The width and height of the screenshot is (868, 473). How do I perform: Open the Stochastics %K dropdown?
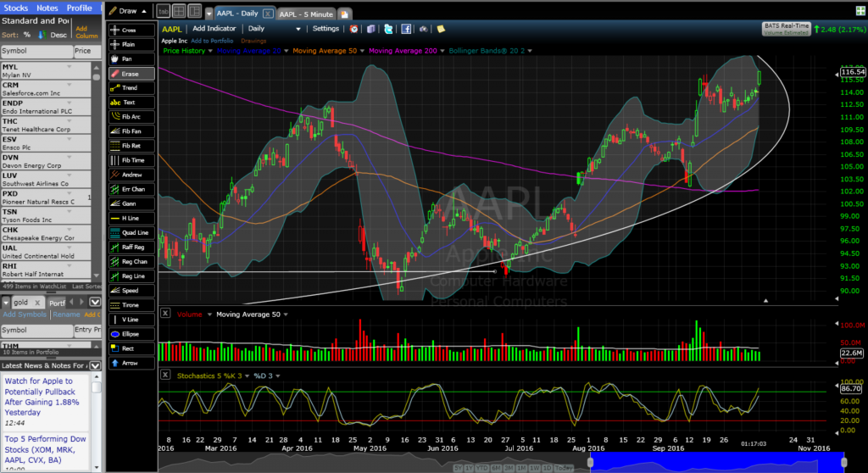[247, 376]
